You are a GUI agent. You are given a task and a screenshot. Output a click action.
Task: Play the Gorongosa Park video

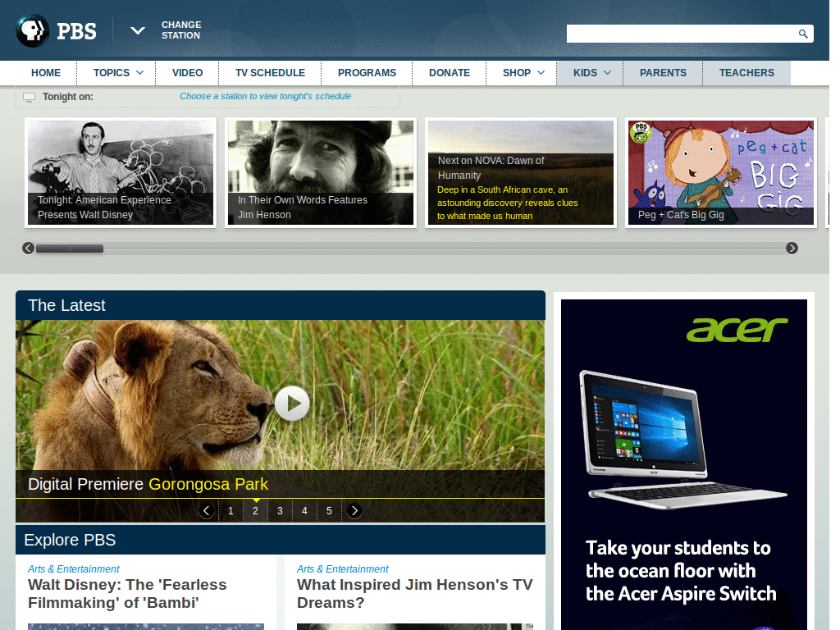(x=292, y=404)
